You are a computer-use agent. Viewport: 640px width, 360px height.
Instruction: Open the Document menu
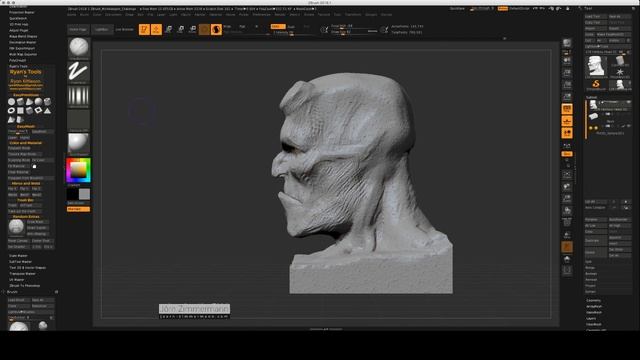point(113,15)
